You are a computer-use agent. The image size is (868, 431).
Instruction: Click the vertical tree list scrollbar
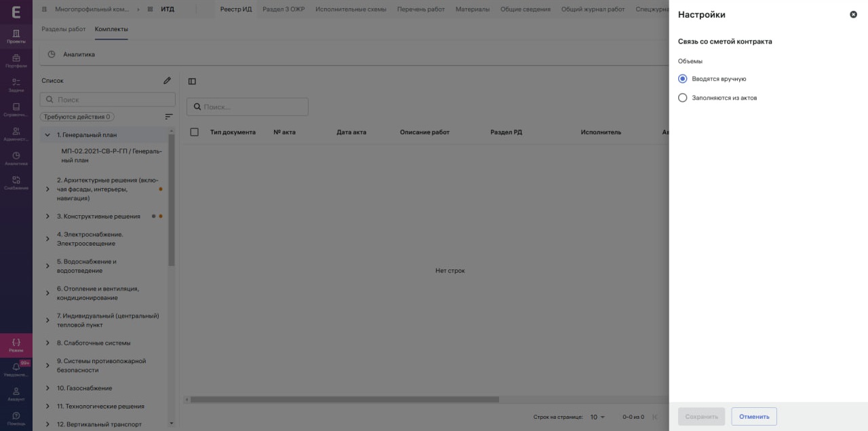[172, 200]
